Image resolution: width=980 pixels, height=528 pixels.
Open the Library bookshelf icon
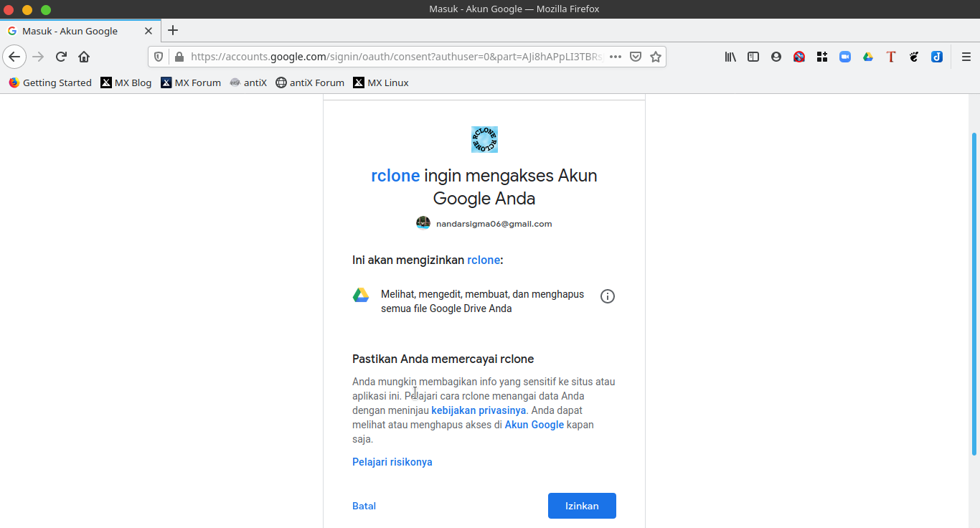(x=730, y=57)
